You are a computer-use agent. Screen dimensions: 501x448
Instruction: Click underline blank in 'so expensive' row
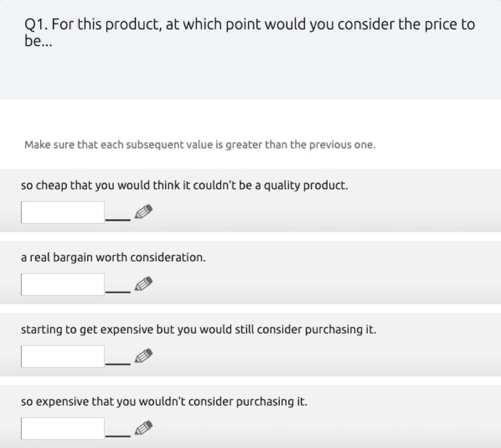(118, 435)
